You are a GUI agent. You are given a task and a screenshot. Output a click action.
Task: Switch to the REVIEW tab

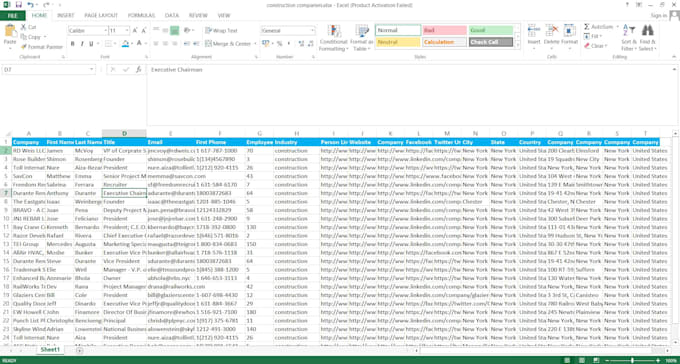coord(198,15)
